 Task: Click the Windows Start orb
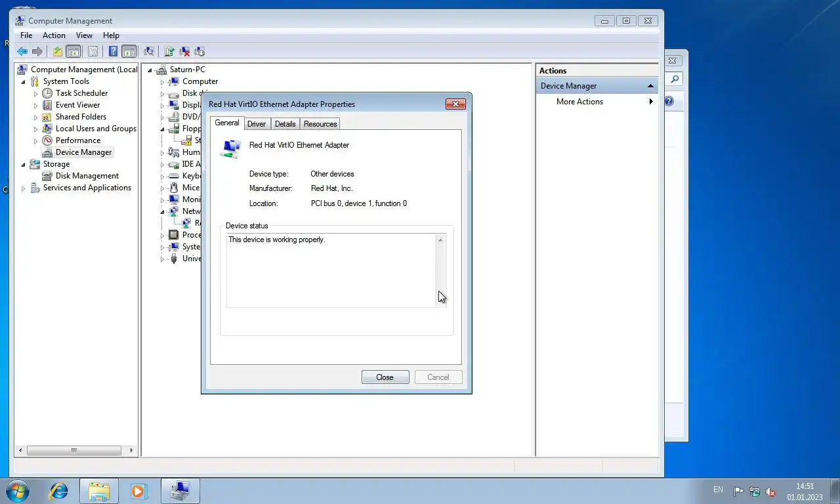click(18, 491)
